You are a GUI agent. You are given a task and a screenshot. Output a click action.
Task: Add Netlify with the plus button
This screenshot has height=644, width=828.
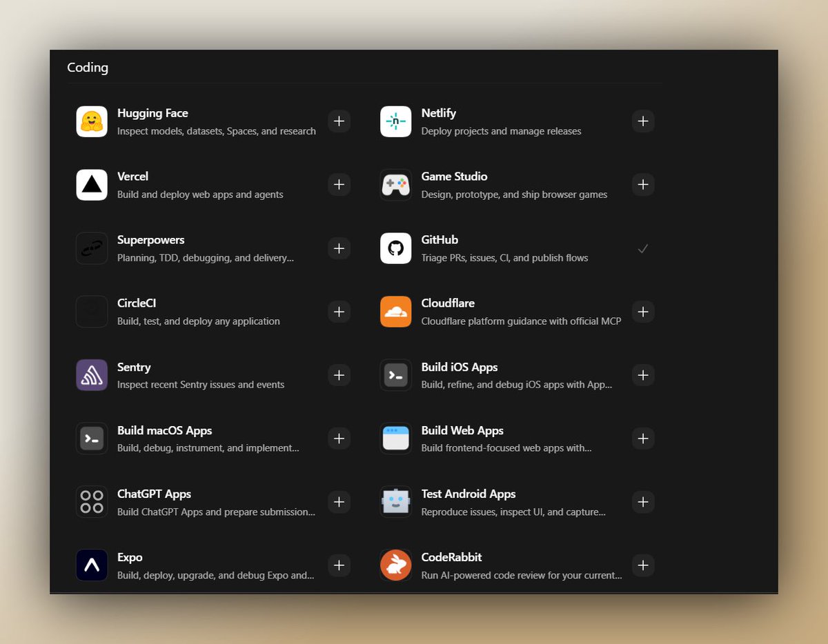(643, 121)
